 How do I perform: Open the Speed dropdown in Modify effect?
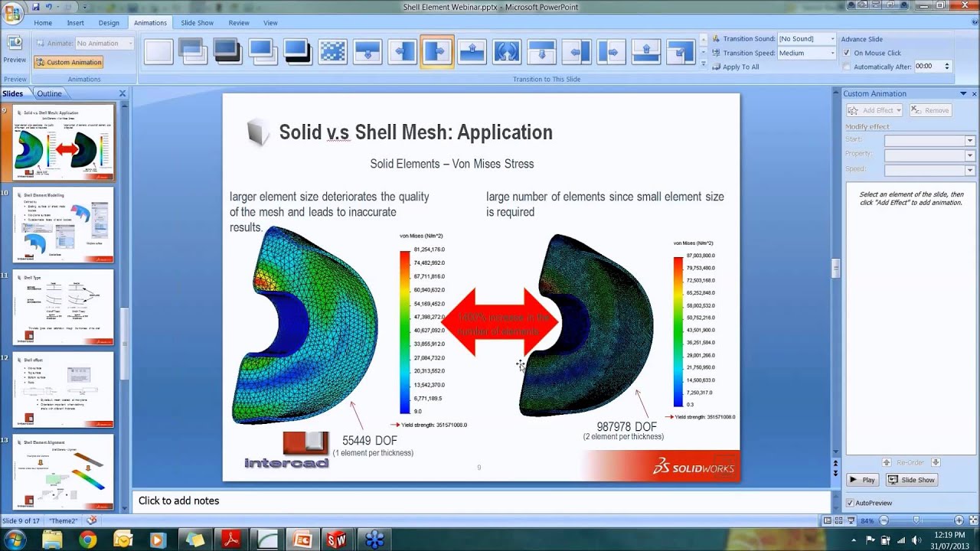coord(969,170)
